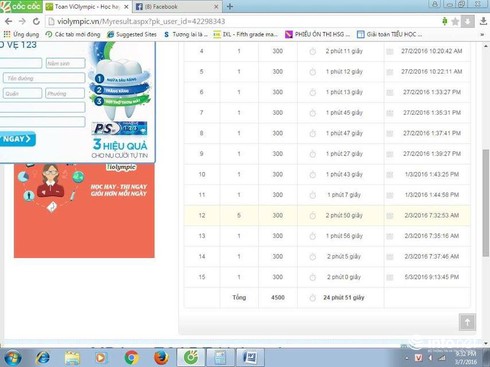Launch Internet Explorer from the taskbar

click(x=43, y=358)
